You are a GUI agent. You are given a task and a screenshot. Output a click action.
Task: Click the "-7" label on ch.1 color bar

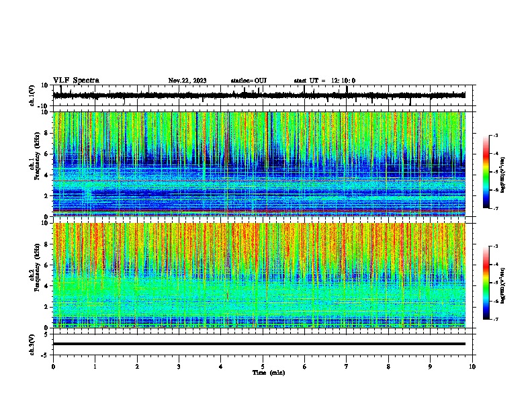(496, 208)
